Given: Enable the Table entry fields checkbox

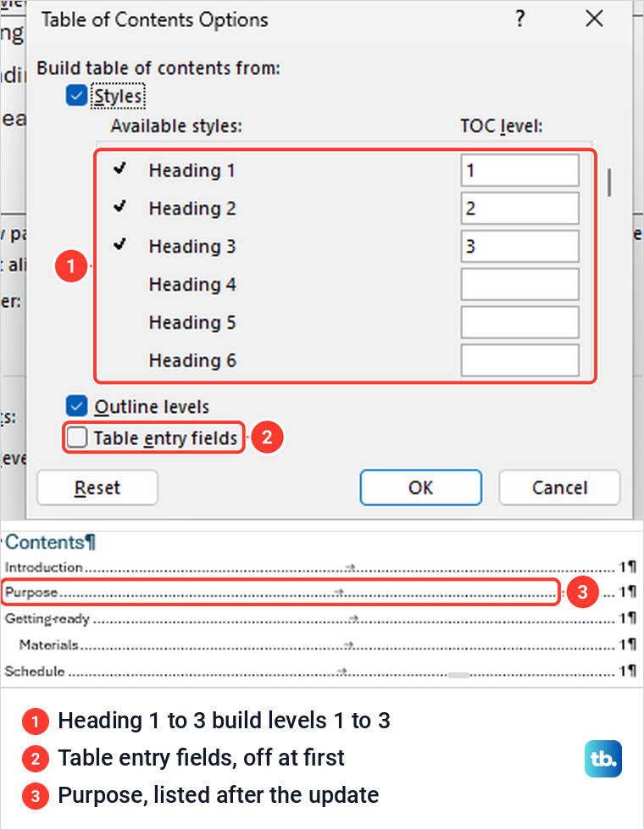Looking at the screenshot, I should tap(77, 437).
